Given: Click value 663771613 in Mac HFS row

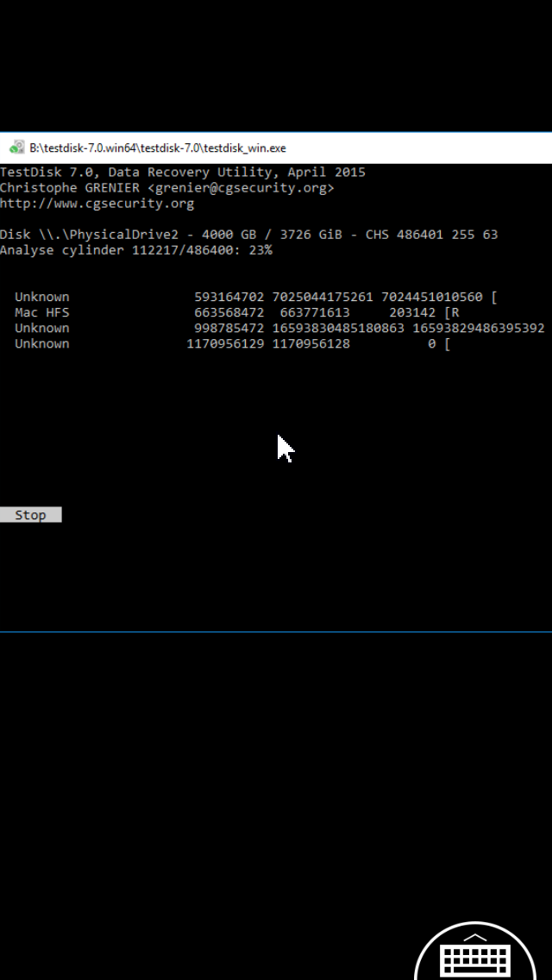Looking at the screenshot, I should tap(315, 312).
